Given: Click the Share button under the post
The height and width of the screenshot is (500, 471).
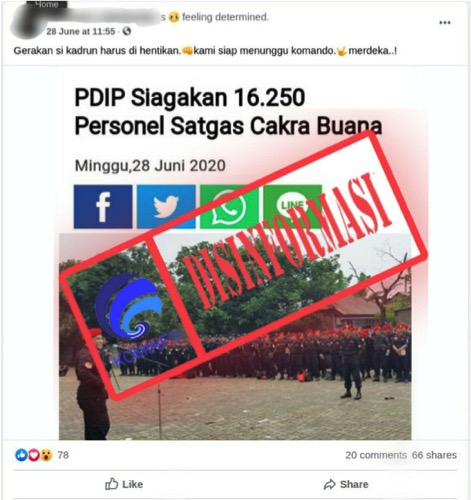Looking at the screenshot, I should coord(346,484).
